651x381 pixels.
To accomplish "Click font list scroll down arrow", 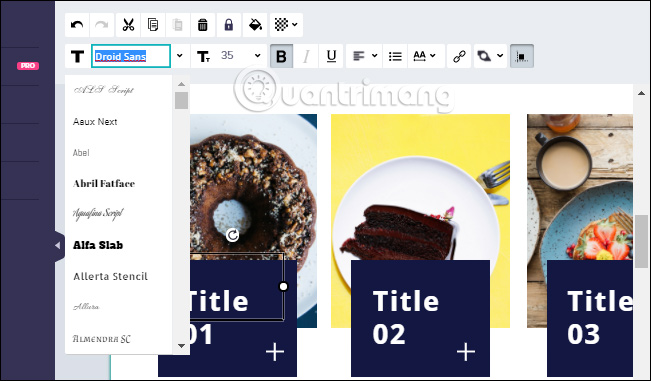I will click(x=181, y=345).
